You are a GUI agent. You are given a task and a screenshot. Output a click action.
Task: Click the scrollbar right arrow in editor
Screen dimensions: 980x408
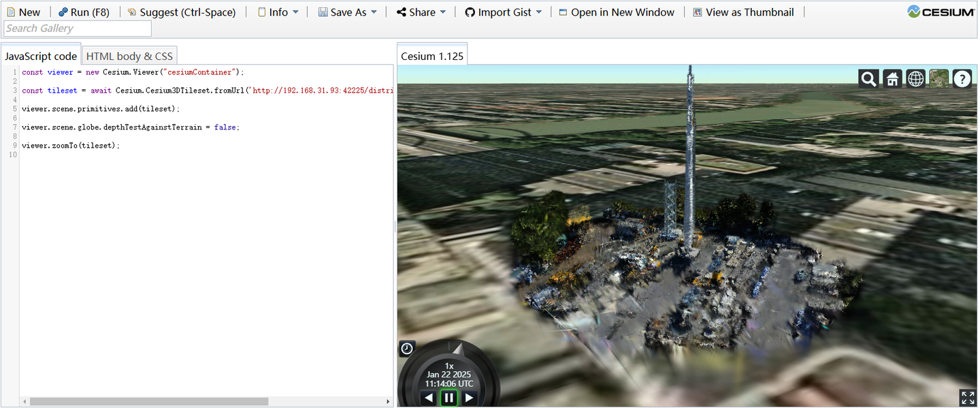click(388, 402)
